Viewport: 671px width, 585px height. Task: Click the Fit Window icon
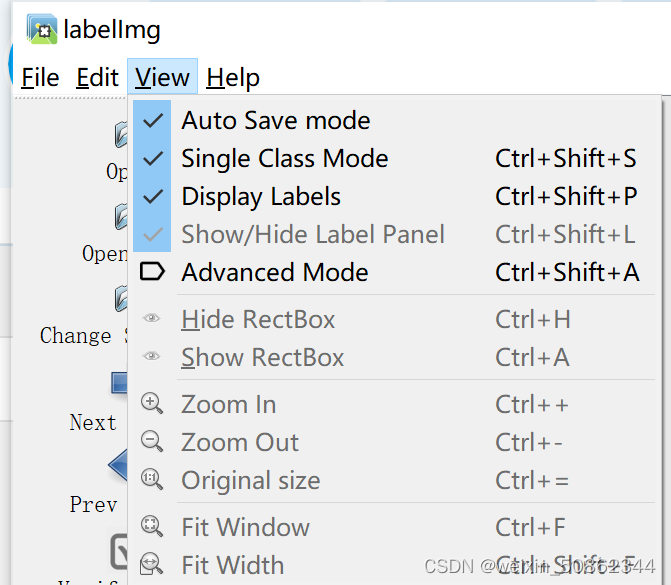[152, 527]
